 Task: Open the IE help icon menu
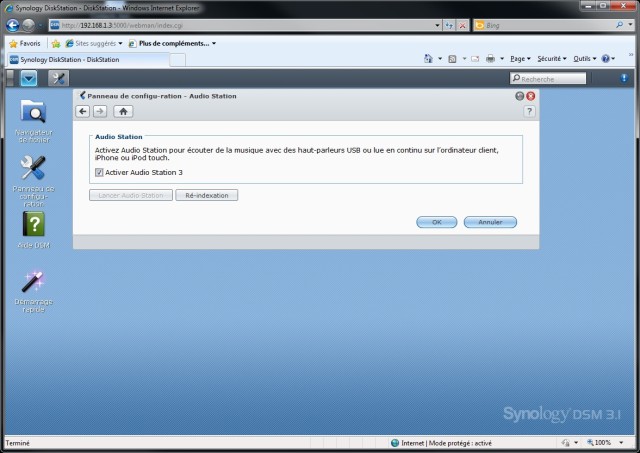[x=608, y=59]
